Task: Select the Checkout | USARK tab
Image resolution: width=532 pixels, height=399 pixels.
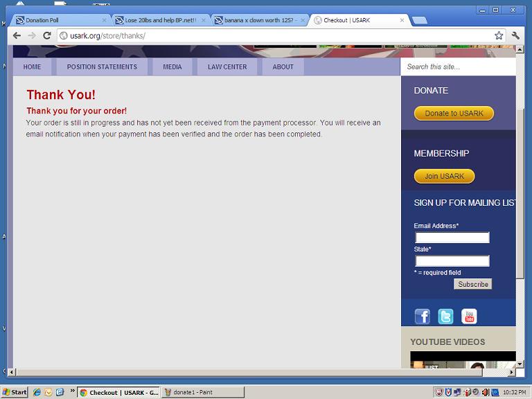Action: (x=360, y=20)
